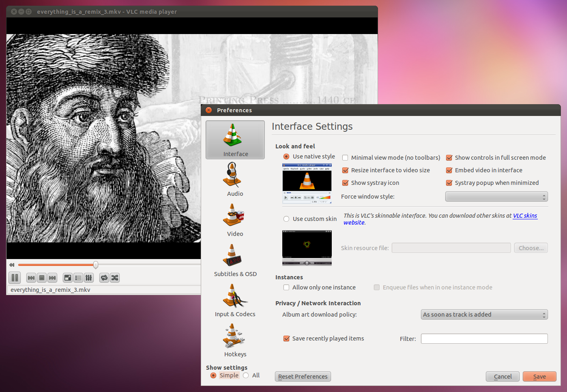This screenshot has width=567, height=392.
Task: Click the Reset Preferences button
Action: coord(303,377)
